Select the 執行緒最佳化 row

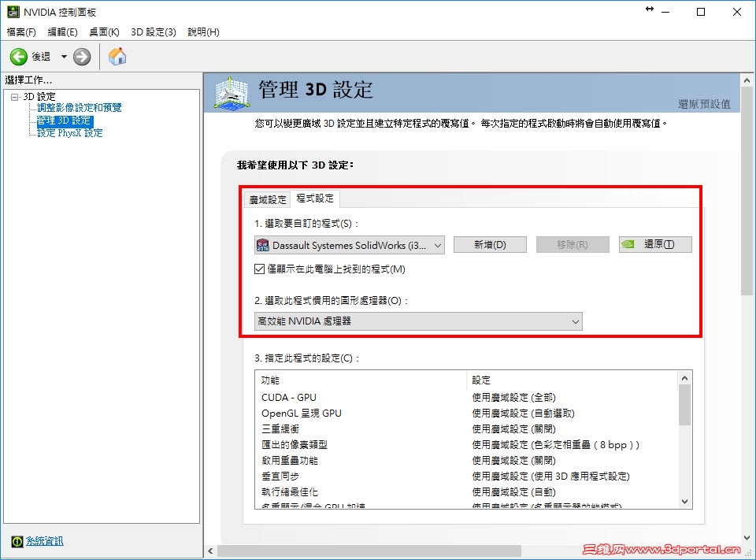click(467, 492)
